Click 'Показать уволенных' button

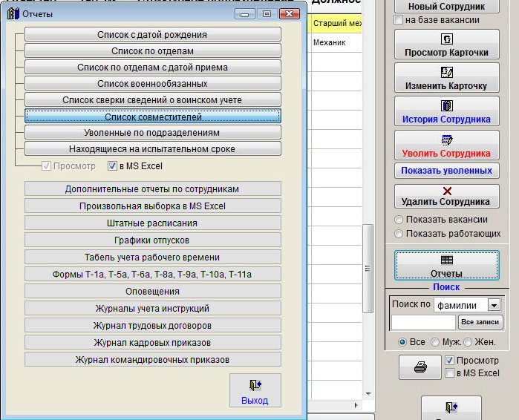pyautogui.click(x=446, y=171)
